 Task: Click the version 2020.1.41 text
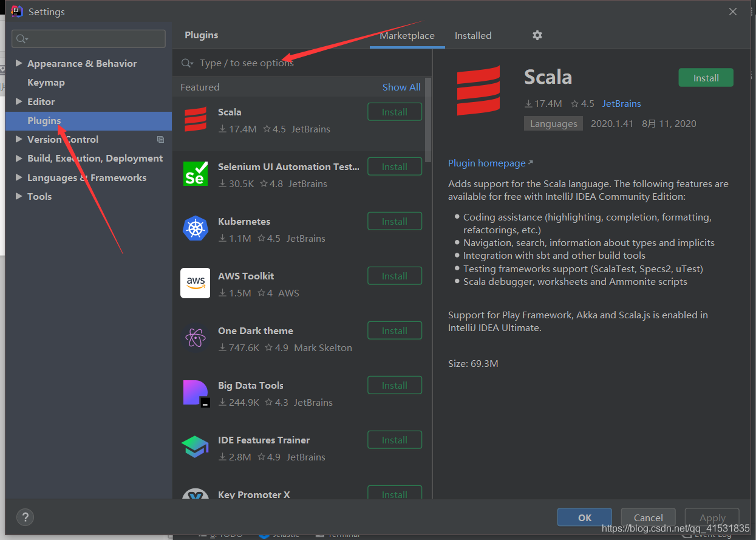tap(612, 124)
